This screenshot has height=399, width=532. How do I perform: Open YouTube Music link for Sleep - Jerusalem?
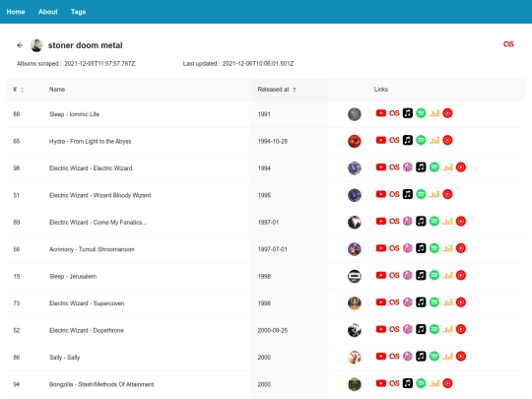coord(461,275)
